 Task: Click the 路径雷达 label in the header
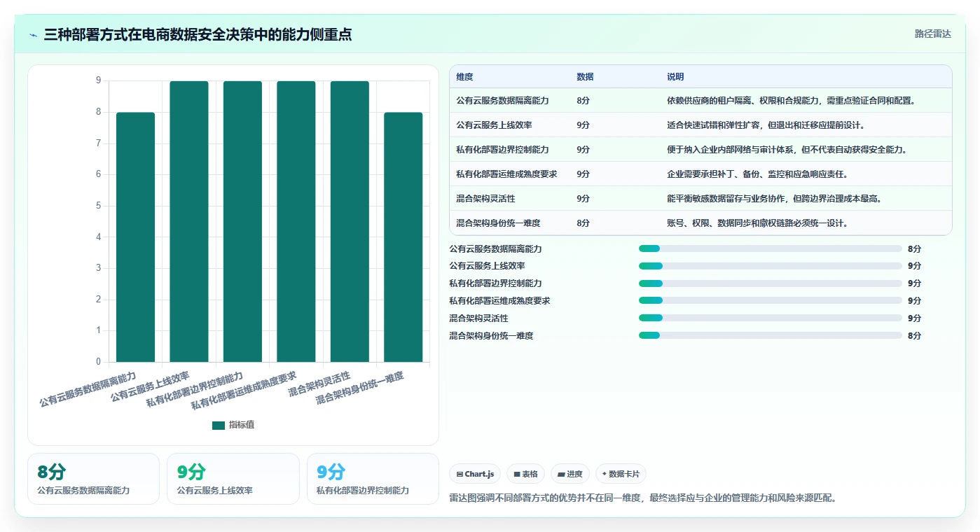pyautogui.click(x=932, y=34)
